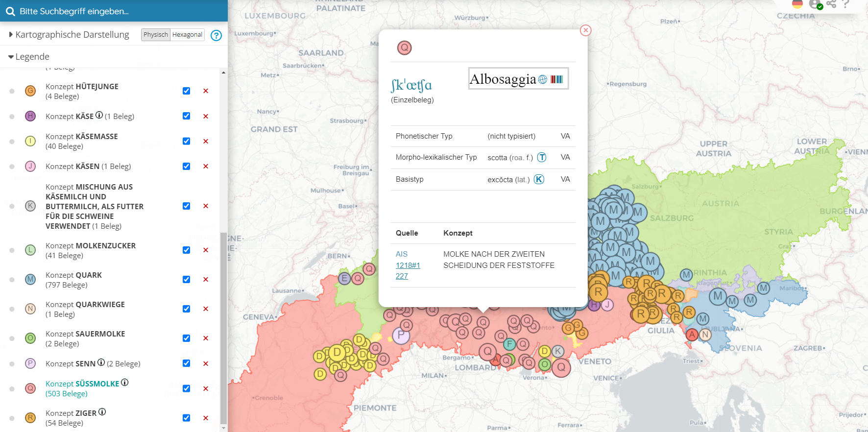Image resolution: width=868 pixels, height=432 pixels.
Task: Remove Konzept ZIGER with red X
Action: point(206,418)
